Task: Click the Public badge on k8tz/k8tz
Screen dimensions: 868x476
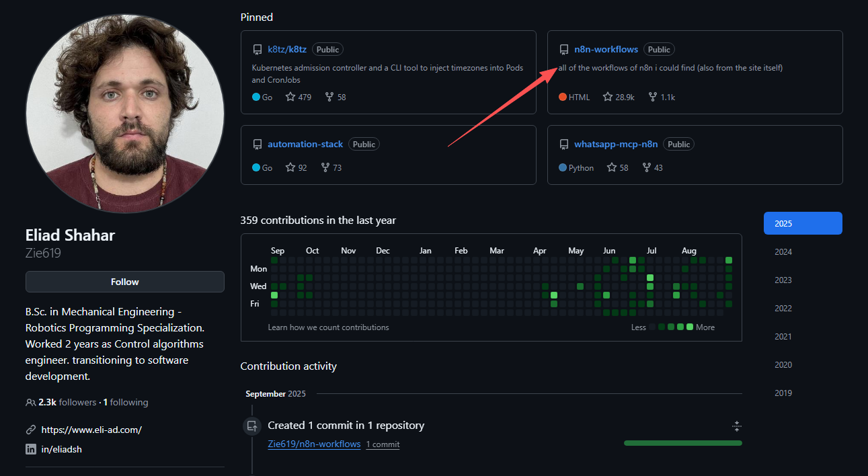Action: (x=327, y=49)
